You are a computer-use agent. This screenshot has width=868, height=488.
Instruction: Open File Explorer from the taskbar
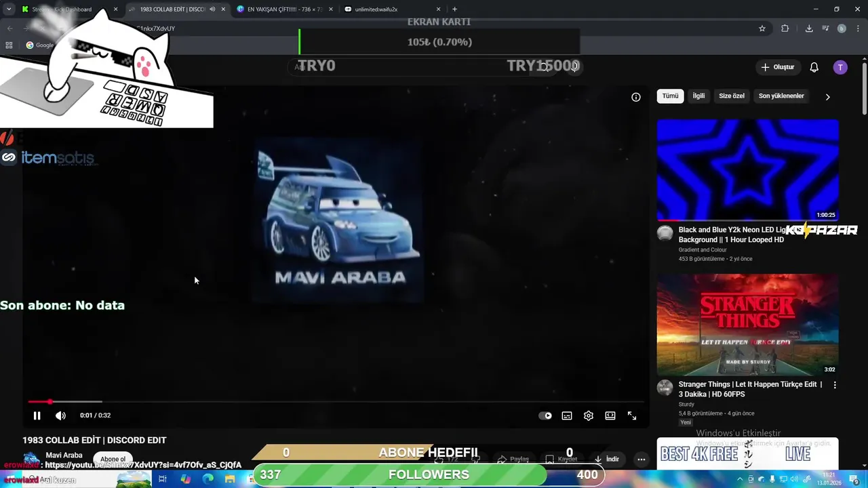click(230, 479)
